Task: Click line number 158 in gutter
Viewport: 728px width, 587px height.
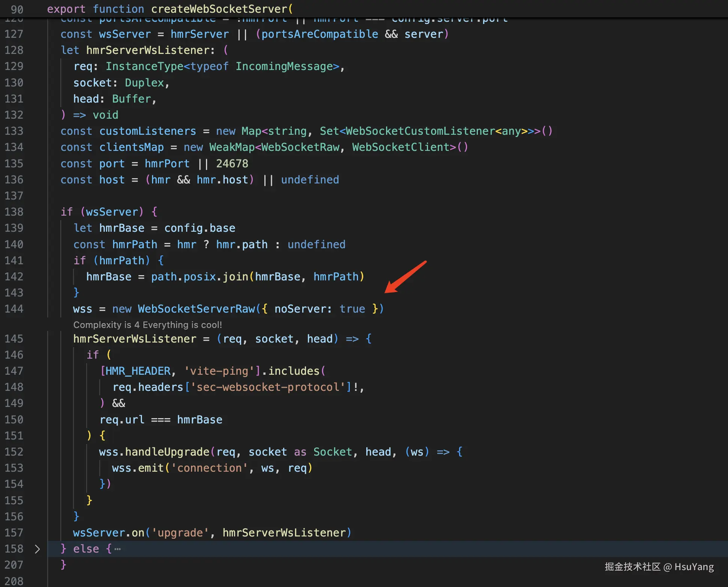Action: click(x=14, y=549)
